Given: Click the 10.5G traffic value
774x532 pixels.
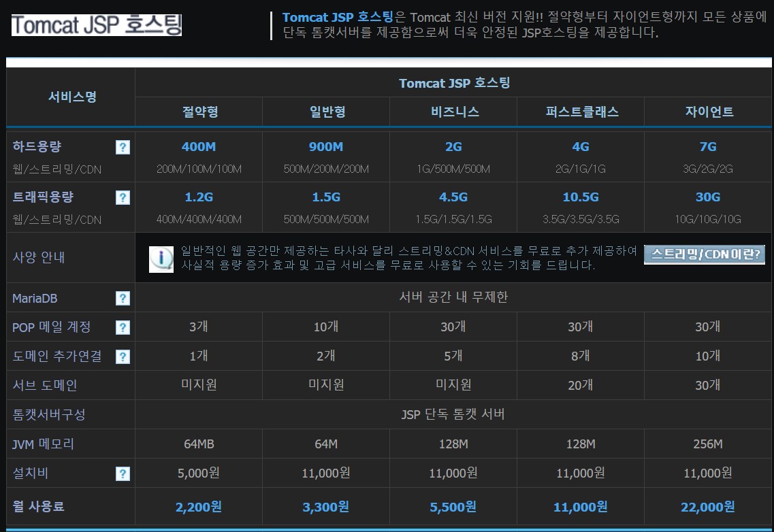Looking at the screenshot, I should (581, 197).
